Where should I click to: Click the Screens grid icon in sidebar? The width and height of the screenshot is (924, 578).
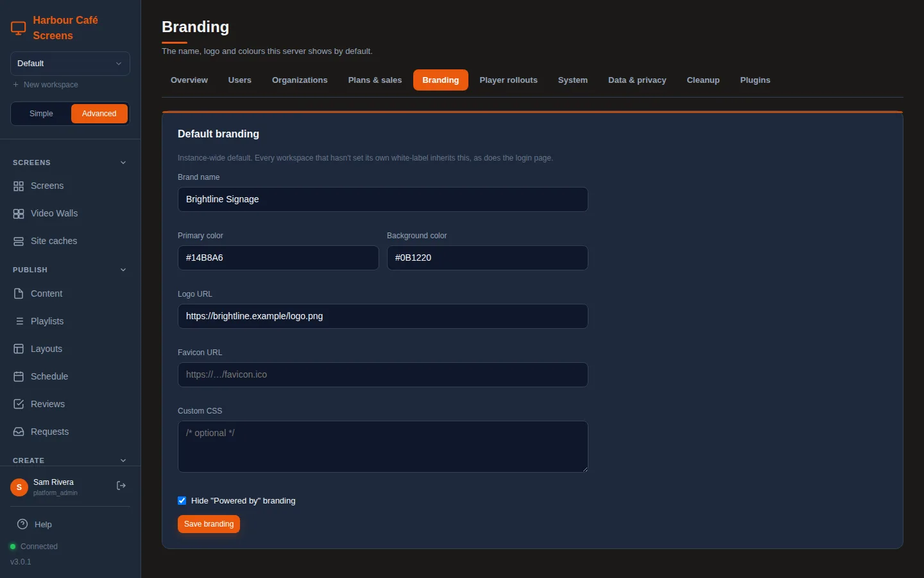pos(19,186)
